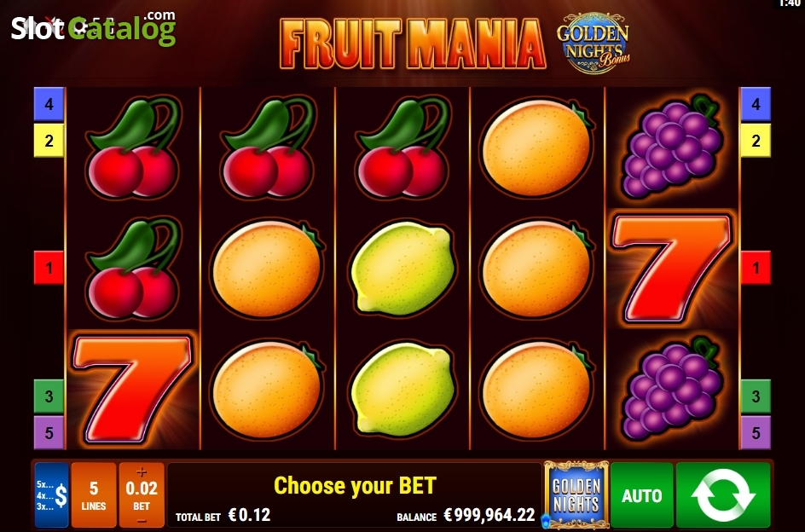Screen dimensions: 805x532
Task: Click the orange 7 on first reel
Action: (133, 389)
